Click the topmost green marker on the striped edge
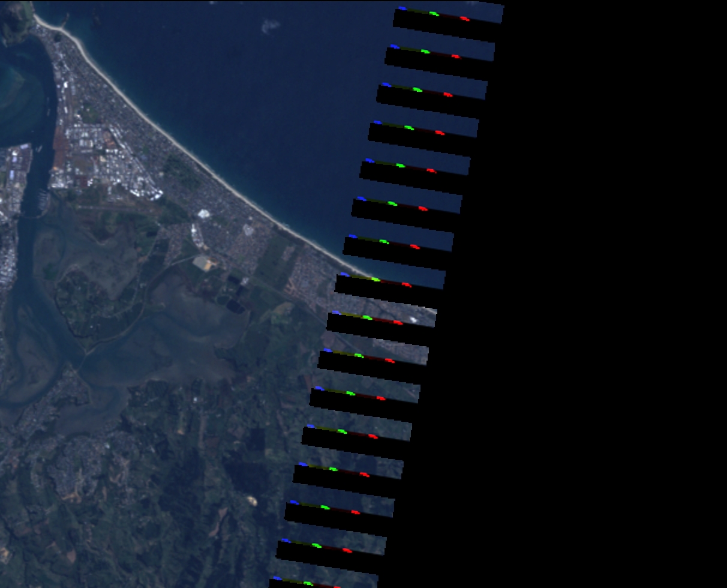Viewport: 727px width, 588px height. 434,14
